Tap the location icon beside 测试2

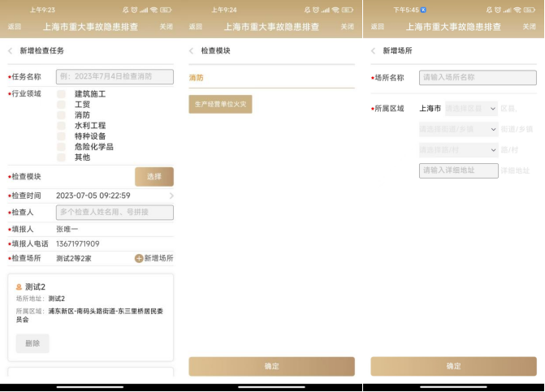19,286
